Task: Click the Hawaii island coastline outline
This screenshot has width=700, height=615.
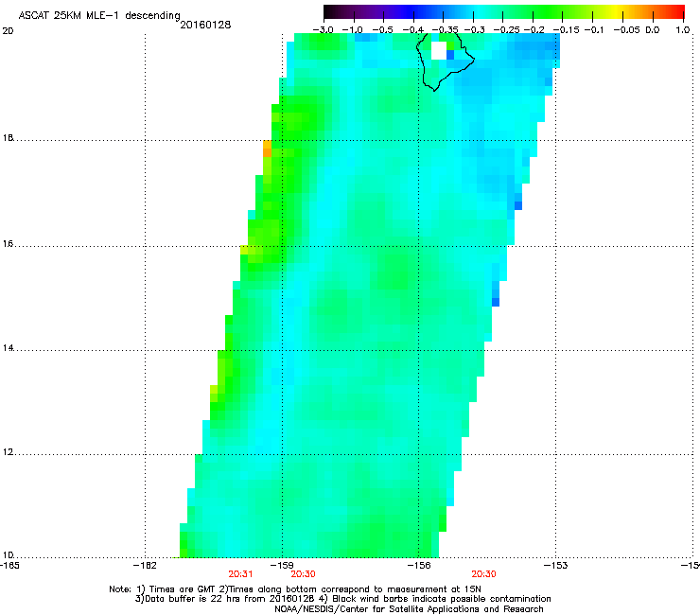Action: (x=446, y=62)
